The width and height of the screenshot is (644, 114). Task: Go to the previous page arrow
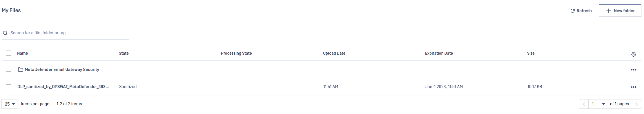pyautogui.click(x=584, y=104)
